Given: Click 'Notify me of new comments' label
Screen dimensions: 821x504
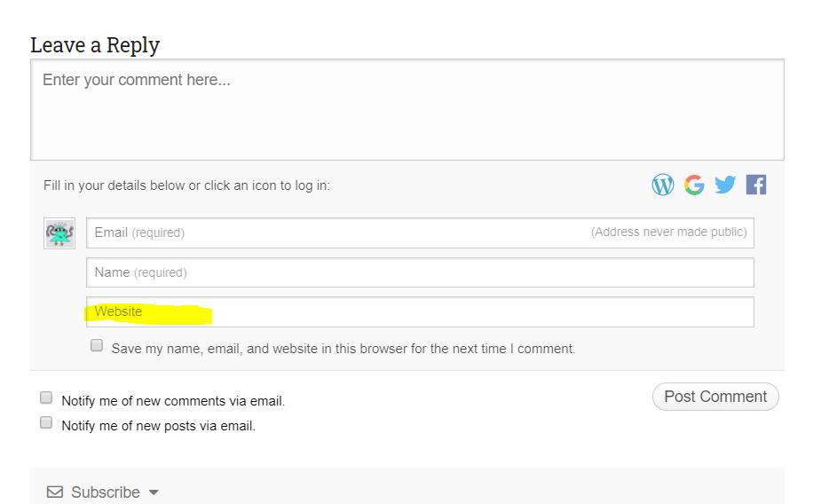Looking at the screenshot, I should coord(173,401).
